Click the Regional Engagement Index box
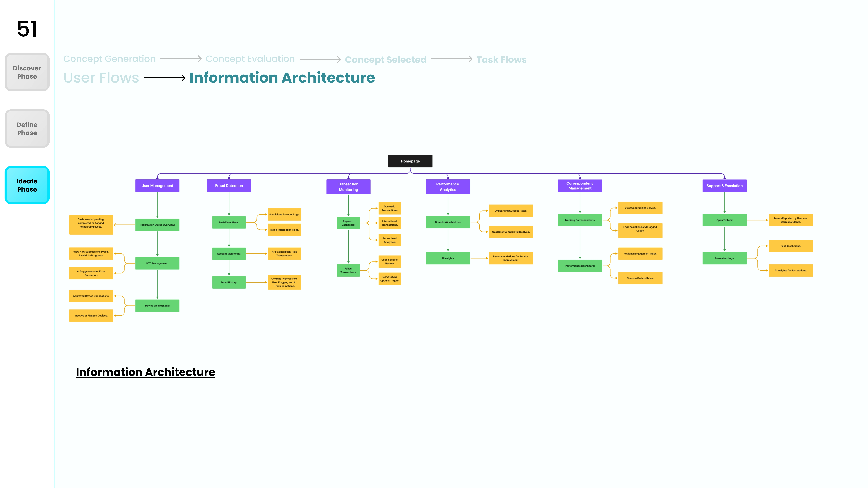Viewport: 868px width, 488px height. pyautogui.click(x=640, y=254)
